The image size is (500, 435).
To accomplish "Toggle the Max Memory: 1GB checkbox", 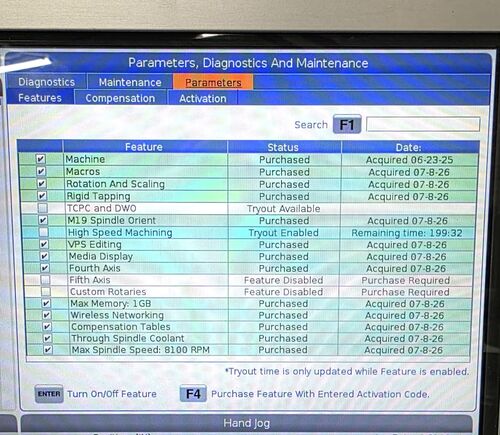I will [46, 303].
